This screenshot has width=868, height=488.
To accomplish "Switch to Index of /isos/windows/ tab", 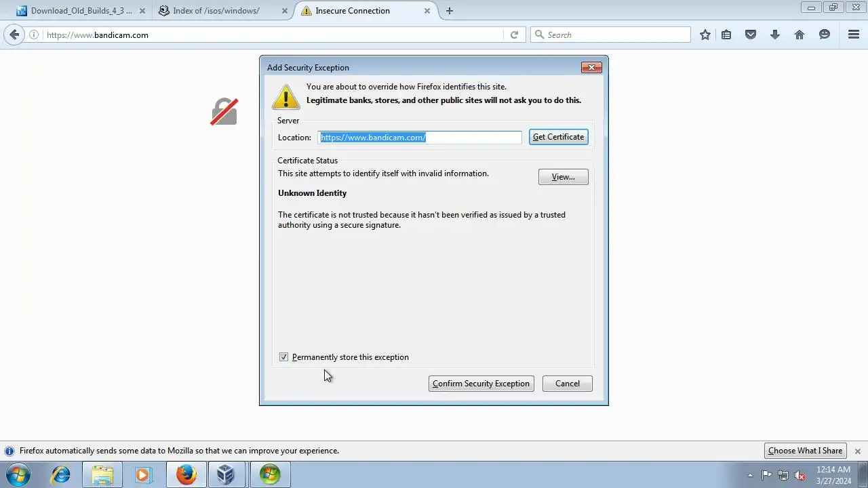I will 218,11.
